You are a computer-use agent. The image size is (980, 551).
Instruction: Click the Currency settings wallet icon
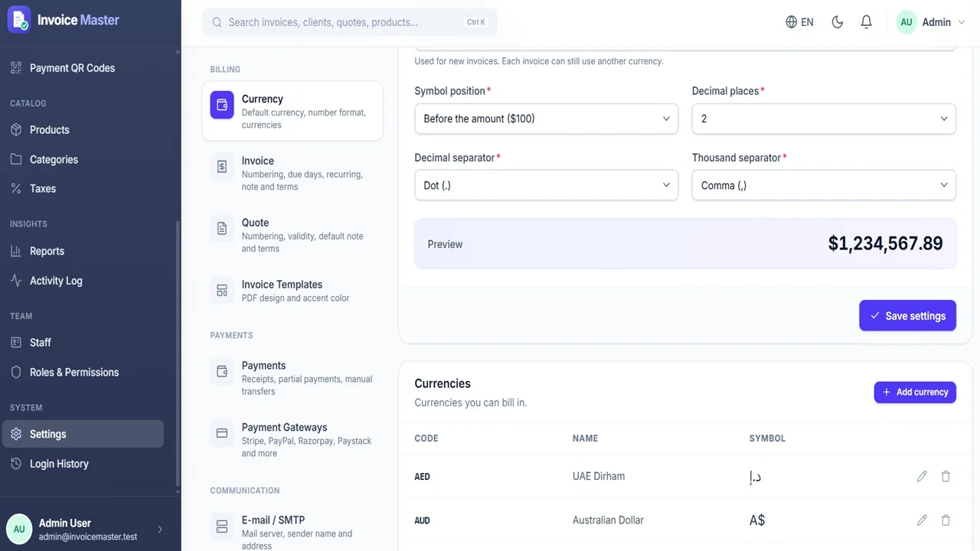tap(222, 105)
